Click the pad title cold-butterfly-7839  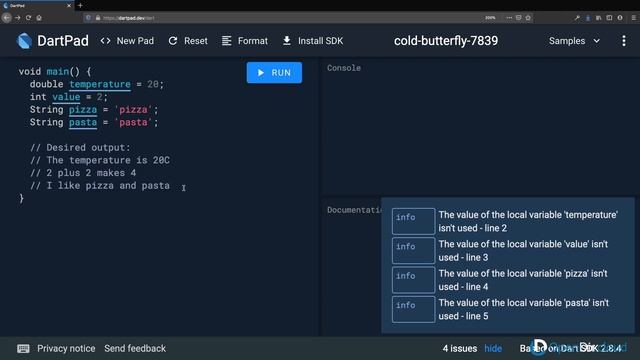(x=446, y=41)
